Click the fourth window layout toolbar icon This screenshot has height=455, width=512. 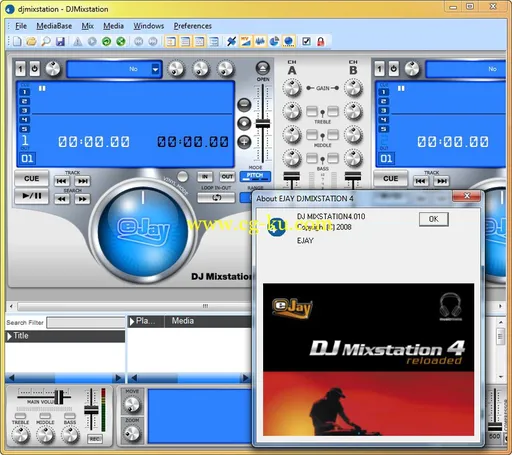point(214,41)
